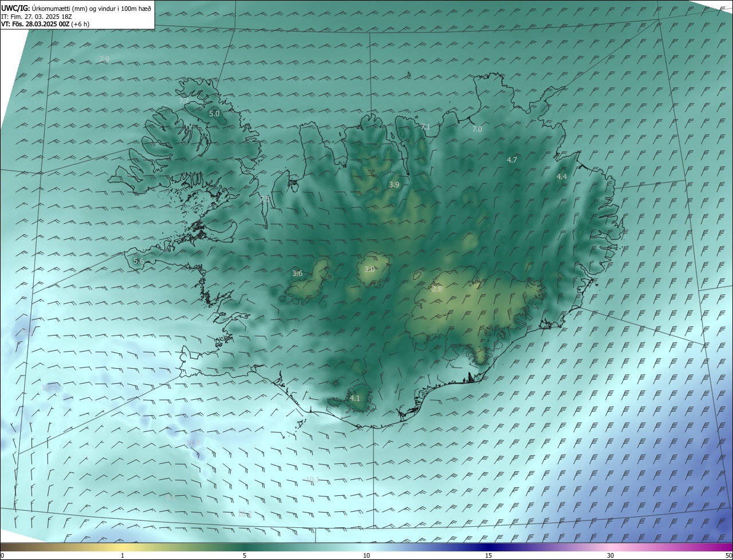Click the 2.8 value label on the large glacier
This screenshot has height=560, width=733.
coord(437,289)
